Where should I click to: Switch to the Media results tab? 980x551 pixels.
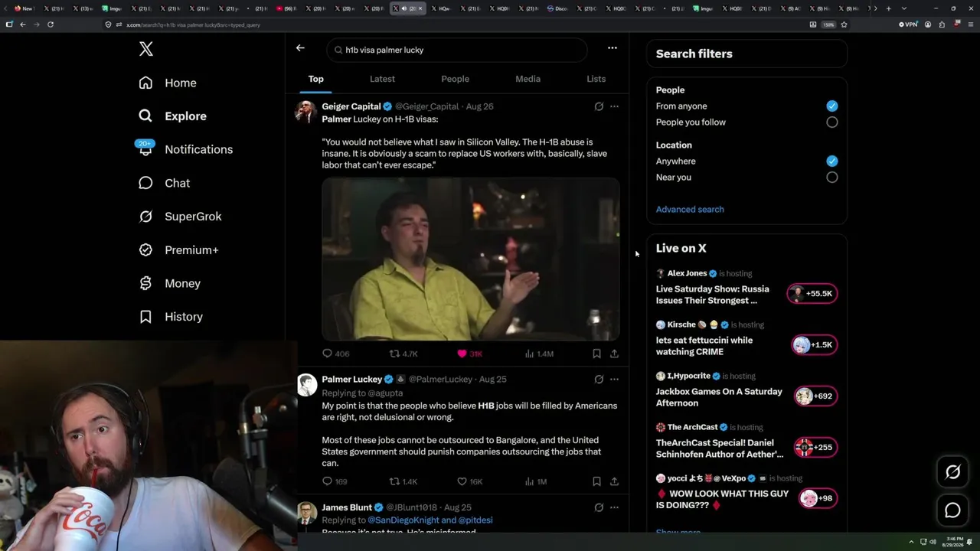(528, 79)
